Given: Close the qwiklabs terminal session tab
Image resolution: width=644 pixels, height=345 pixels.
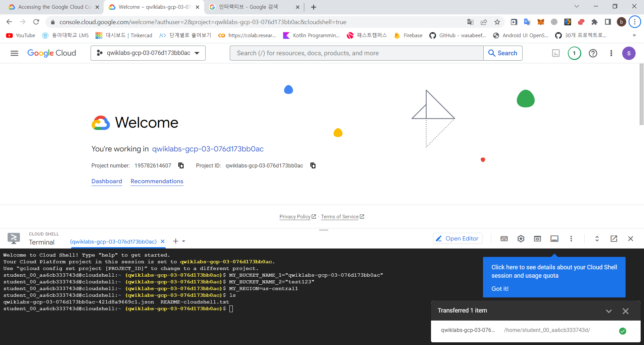Looking at the screenshot, I should click(163, 241).
